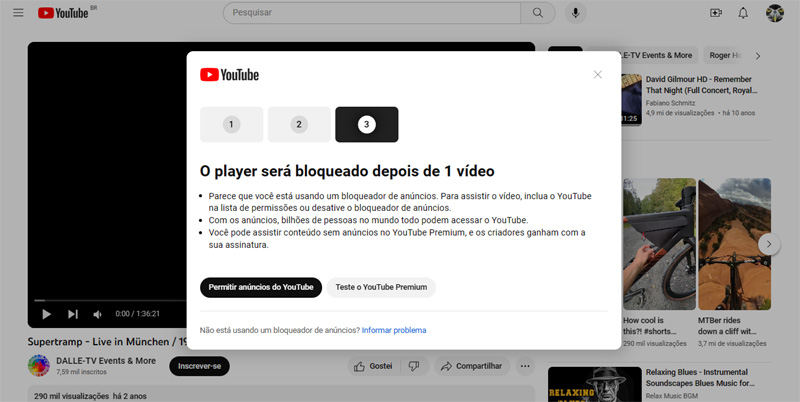Go to YouTube home via header logo

click(x=63, y=13)
